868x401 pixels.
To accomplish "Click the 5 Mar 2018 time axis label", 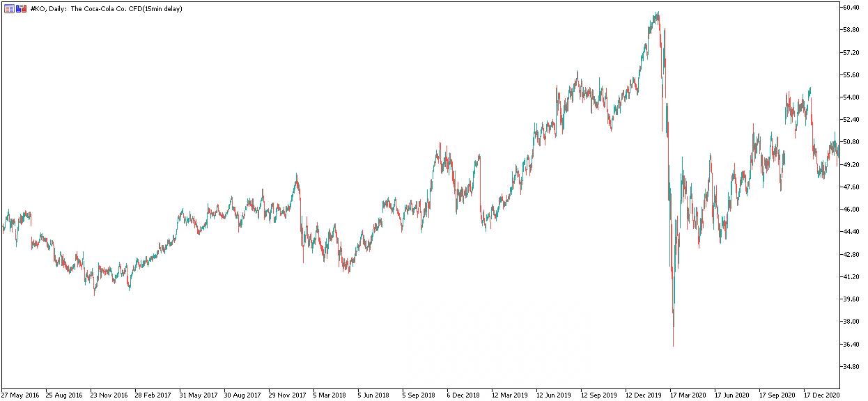I will click(x=330, y=395).
